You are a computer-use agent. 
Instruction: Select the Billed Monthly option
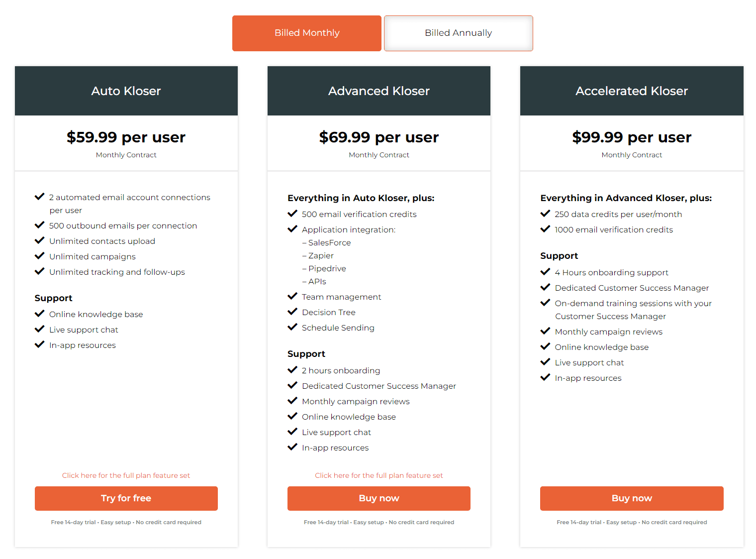[x=306, y=33]
